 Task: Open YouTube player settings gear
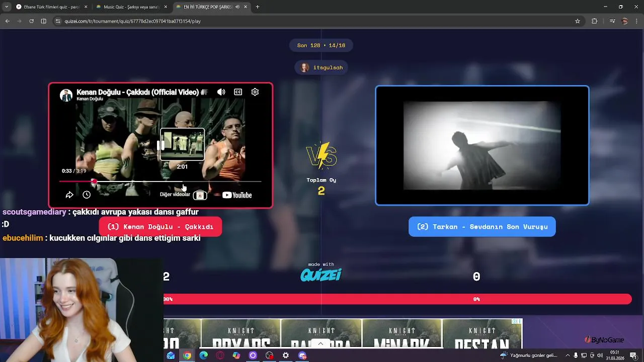255,92
